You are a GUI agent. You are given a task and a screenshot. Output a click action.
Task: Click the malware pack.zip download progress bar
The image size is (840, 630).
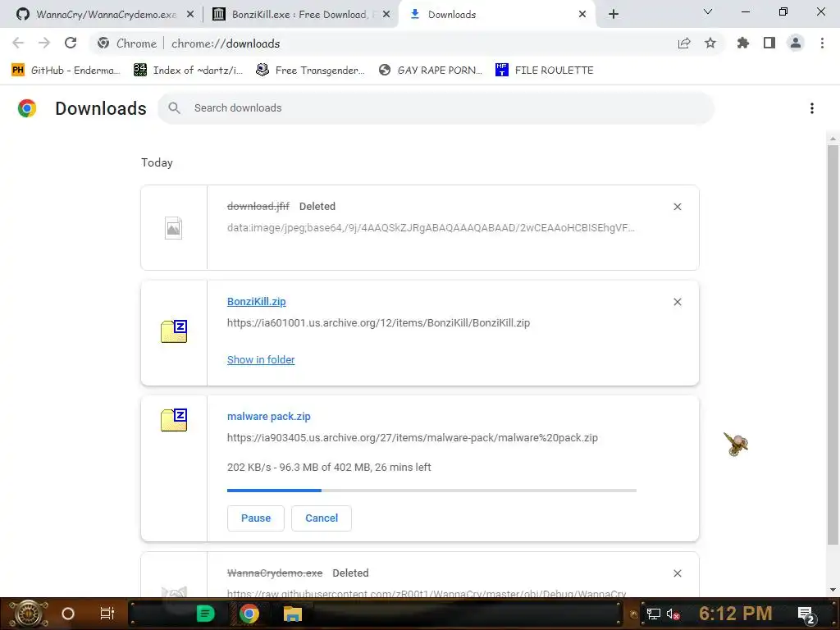(x=431, y=491)
